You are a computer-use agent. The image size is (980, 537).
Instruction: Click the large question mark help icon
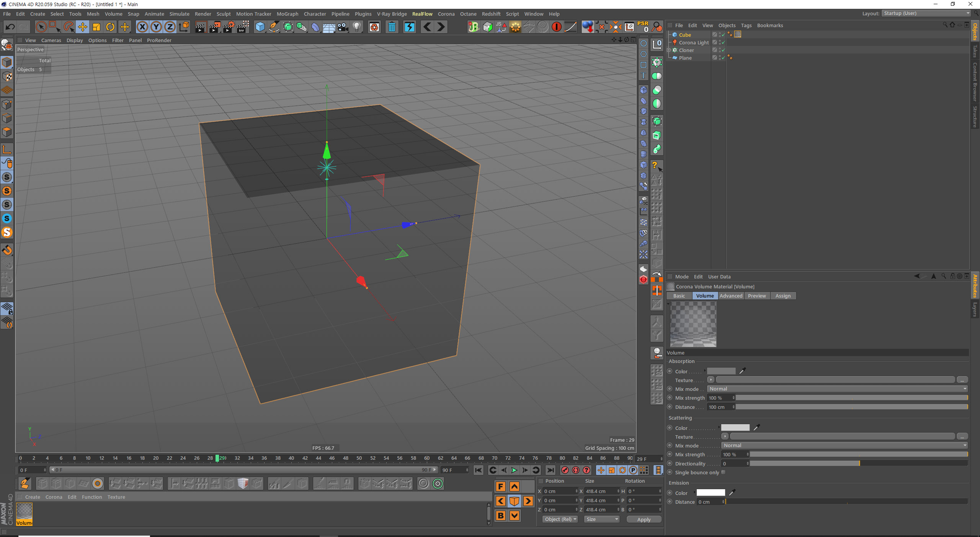[x=657, y=166]
